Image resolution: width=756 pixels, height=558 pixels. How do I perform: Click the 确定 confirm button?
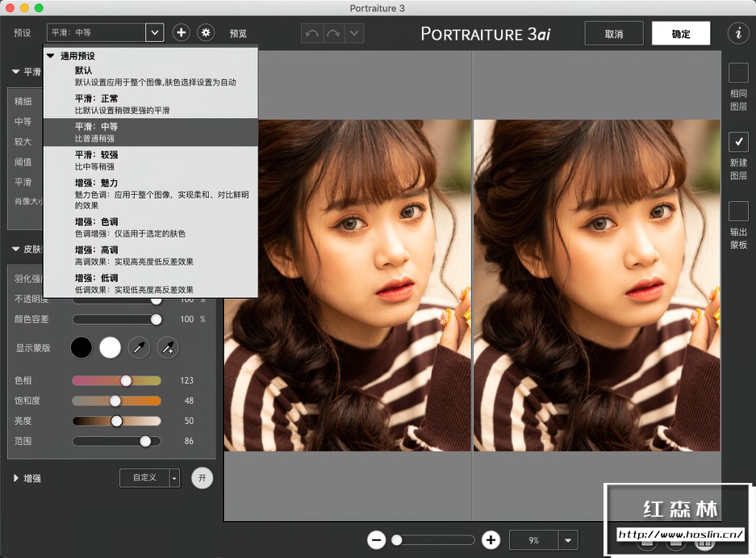(x=681, y=34)
